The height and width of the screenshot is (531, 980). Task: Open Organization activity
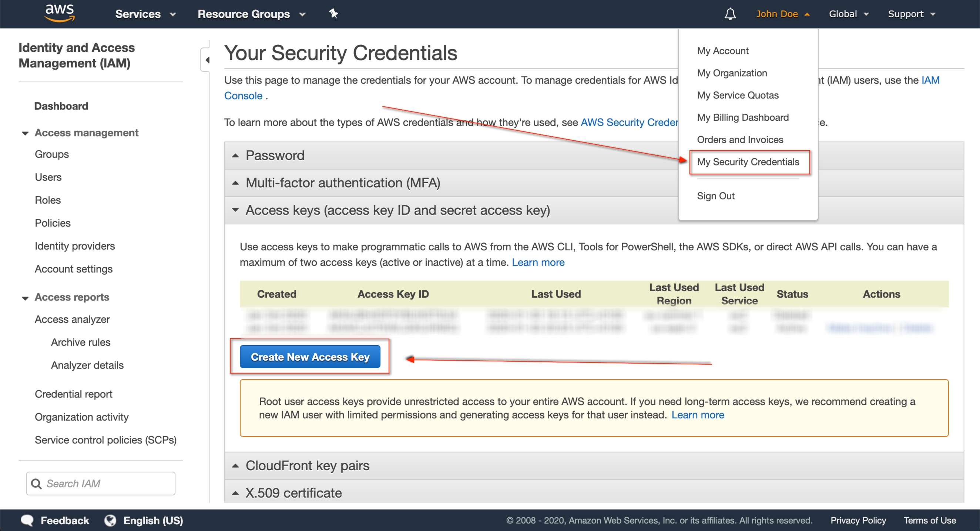[x=81, y=417]
